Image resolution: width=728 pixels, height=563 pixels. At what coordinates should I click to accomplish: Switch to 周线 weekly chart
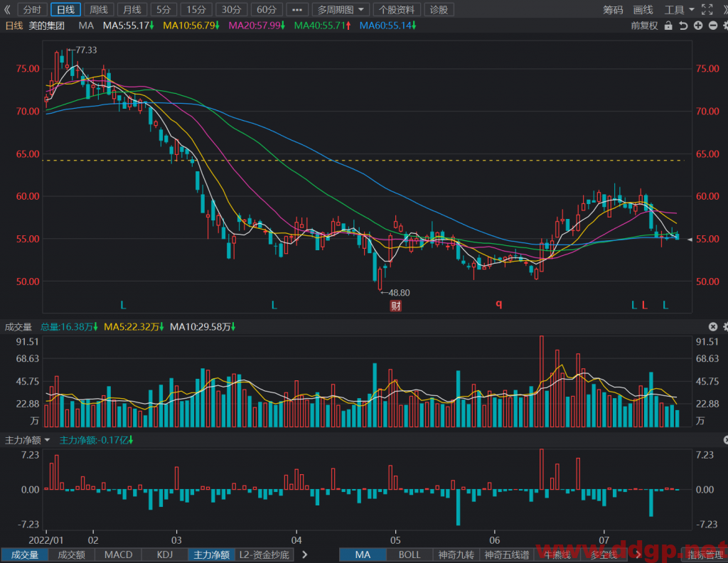point(98,10)
